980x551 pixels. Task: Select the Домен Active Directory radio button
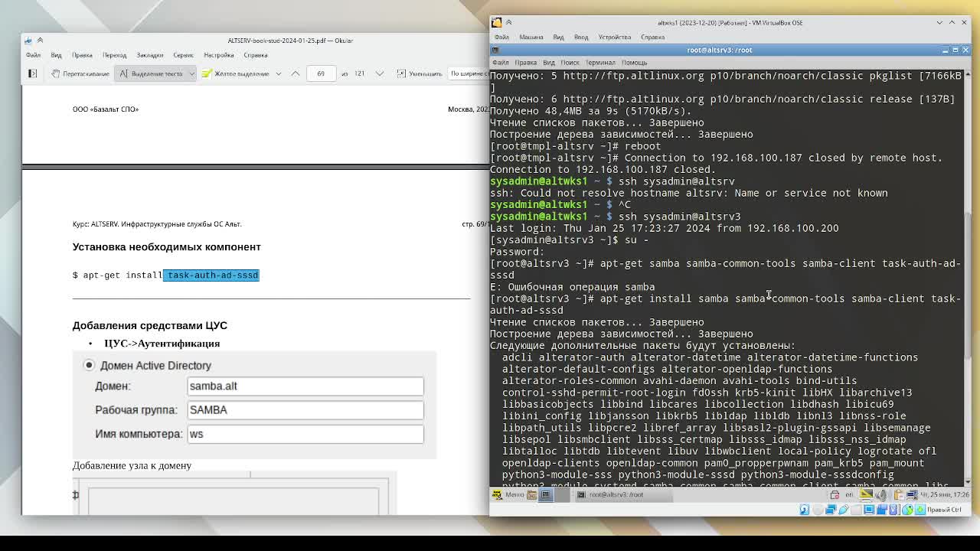click(x=89, y=365)
